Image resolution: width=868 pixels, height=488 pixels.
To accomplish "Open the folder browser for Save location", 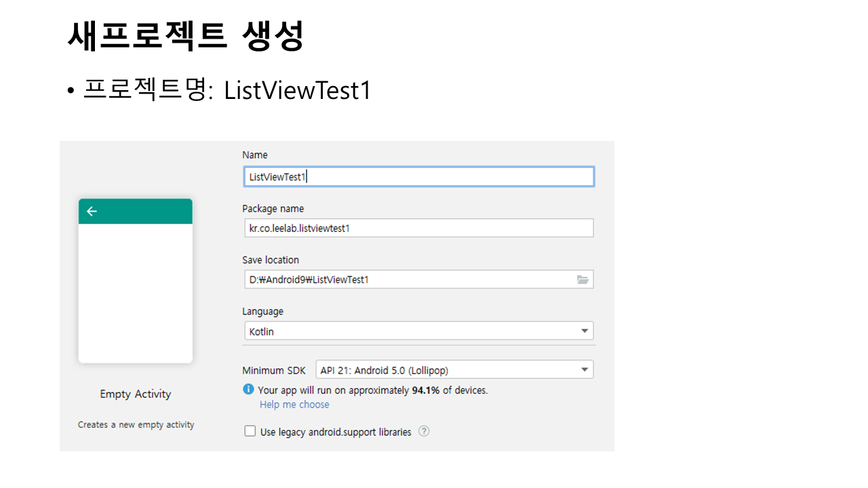I will click(583, 280).
